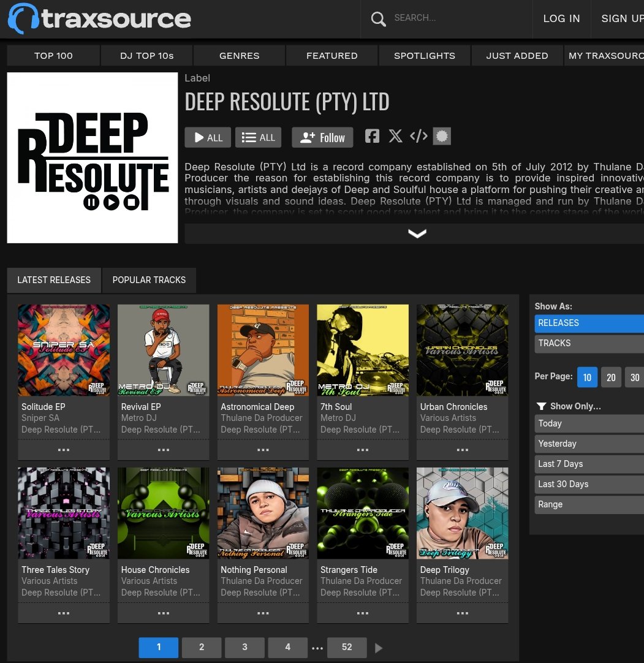Viewport: 644px width, 663px height.
Task: Open the Range date filter
Action: click(x=589, y=505)
